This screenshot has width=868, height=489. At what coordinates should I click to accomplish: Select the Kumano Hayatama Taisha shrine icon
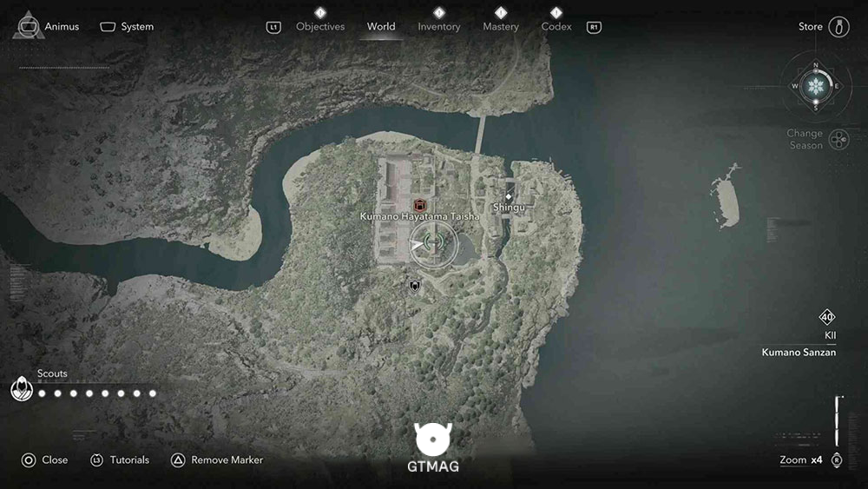[x=420, y=206]
